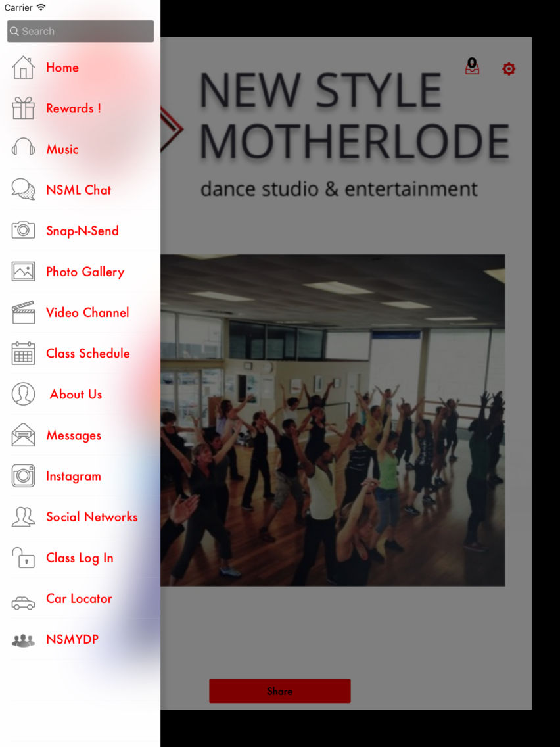Click the camera icon beside Snap-N-Send

(x=23, y=231)
